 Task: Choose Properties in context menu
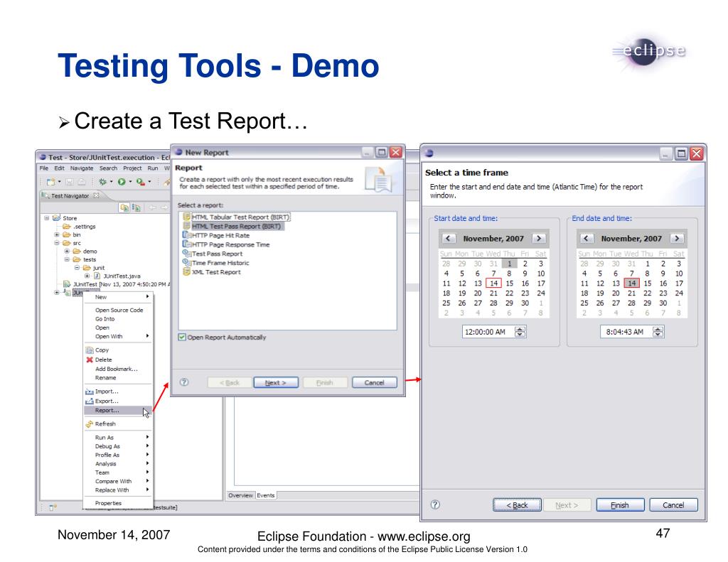[118, 503]
